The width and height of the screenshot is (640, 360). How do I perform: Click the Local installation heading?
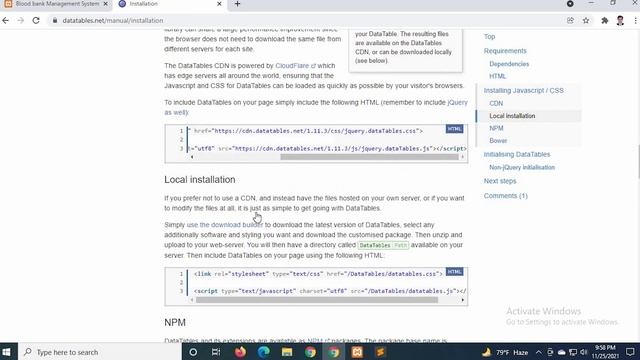click(x=200, y=180)
